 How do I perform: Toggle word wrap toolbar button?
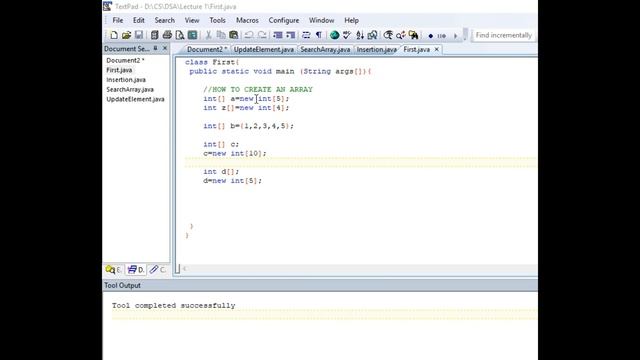click(x=306, y=35)
